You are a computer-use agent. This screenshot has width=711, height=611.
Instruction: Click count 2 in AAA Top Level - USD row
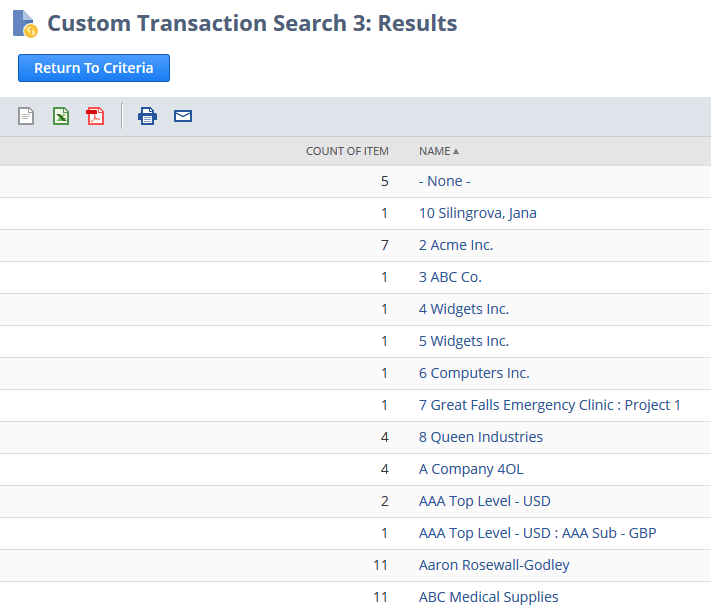(x=385, y=501)
